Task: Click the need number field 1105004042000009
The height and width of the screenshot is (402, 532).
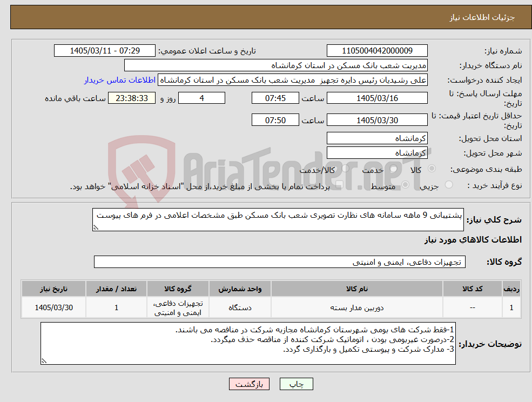Action: tap(377, 51)
